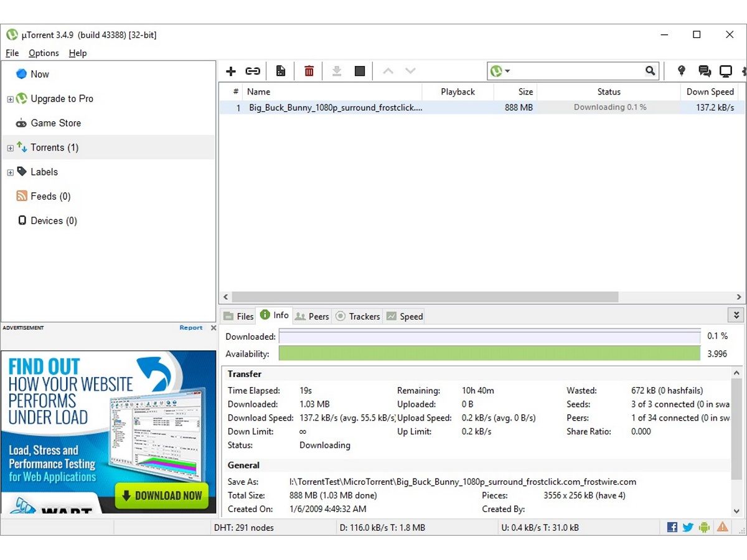Click the green DOWNLOAD NOW ad button
This screenshot has width=747, height=560.
[162, 496]
